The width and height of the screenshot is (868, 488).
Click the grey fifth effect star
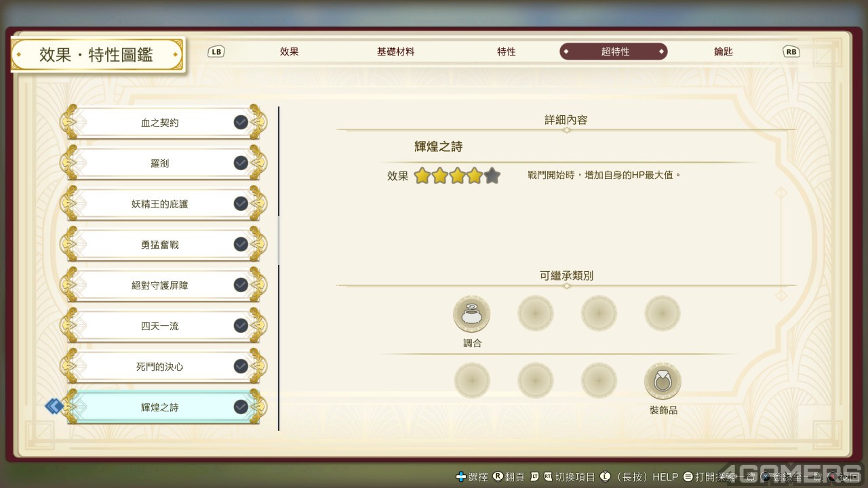[x=492, y=176]
